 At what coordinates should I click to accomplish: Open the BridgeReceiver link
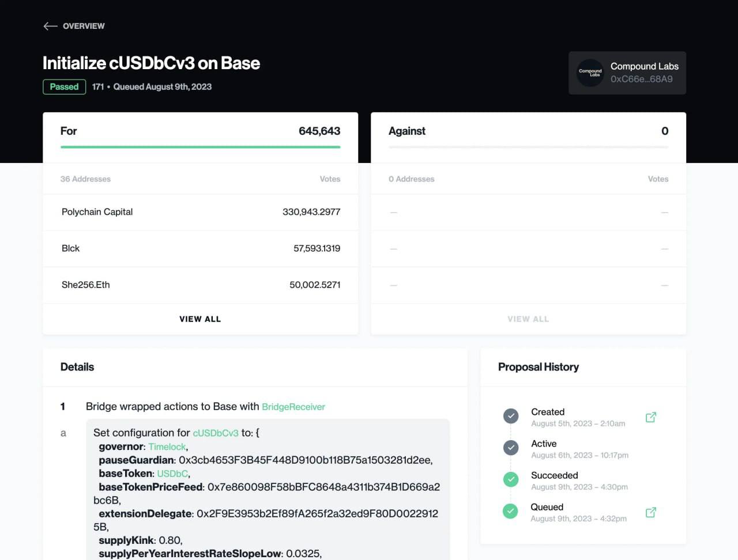coord(293,407)
